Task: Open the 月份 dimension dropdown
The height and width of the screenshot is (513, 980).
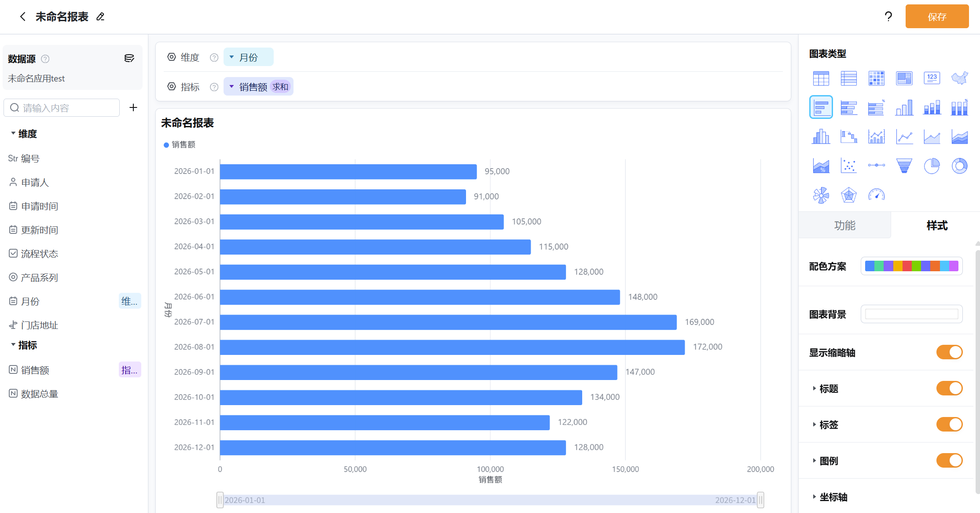Action: [248, 57]
